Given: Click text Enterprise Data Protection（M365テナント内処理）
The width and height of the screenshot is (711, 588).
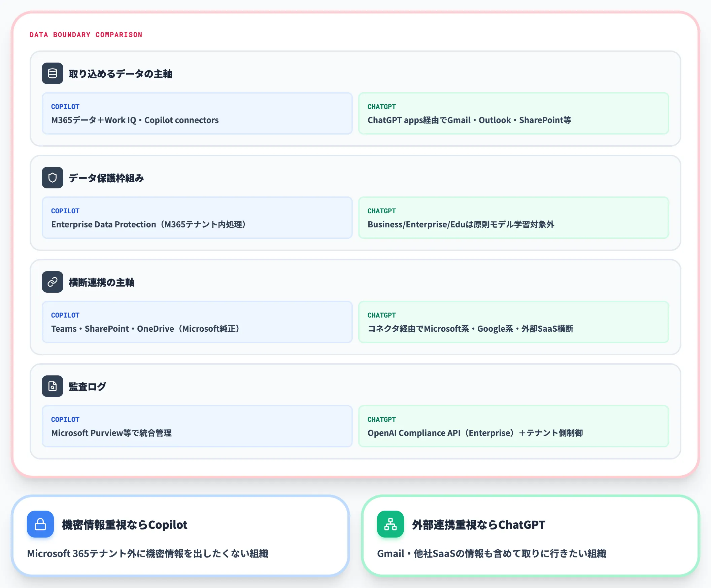Looking at the screenshot, I should click(x=148, y=224).
